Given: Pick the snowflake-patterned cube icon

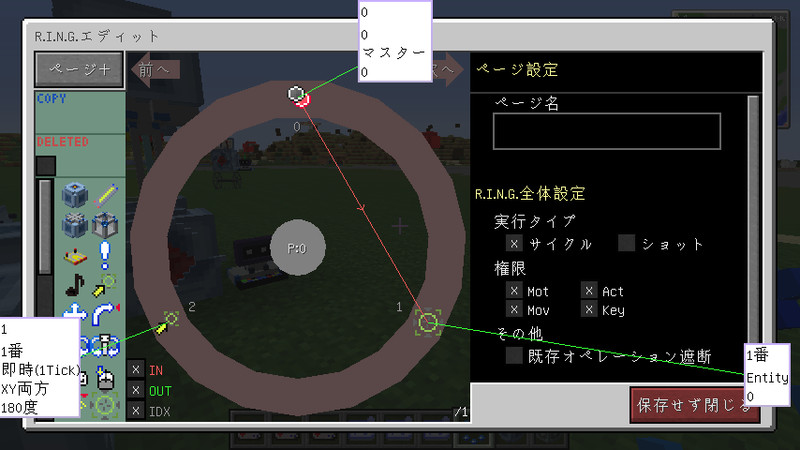Looking at the screenshot, I should click(x=75, y=225).
